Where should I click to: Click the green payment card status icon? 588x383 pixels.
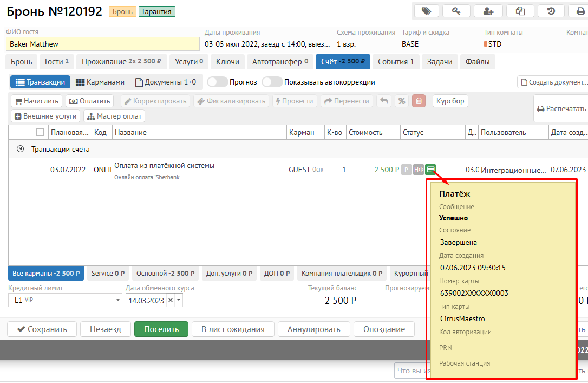(430, 170)
